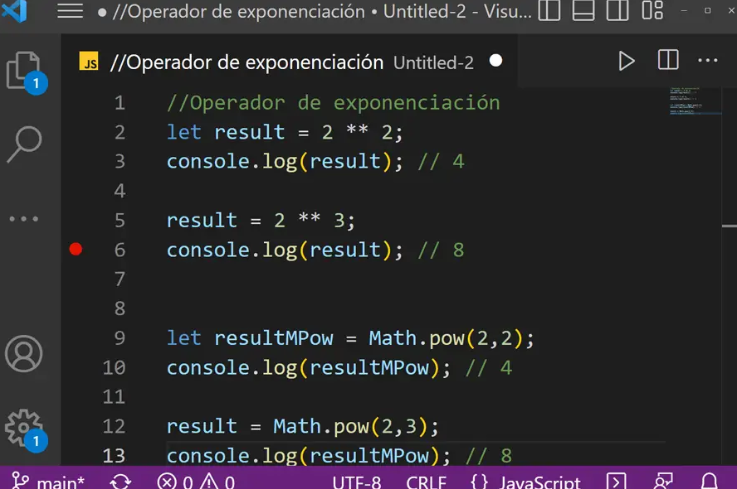The image size is (737, 489).
Task: Click line number 13 in the gutter
Action: tap(114, 456)
